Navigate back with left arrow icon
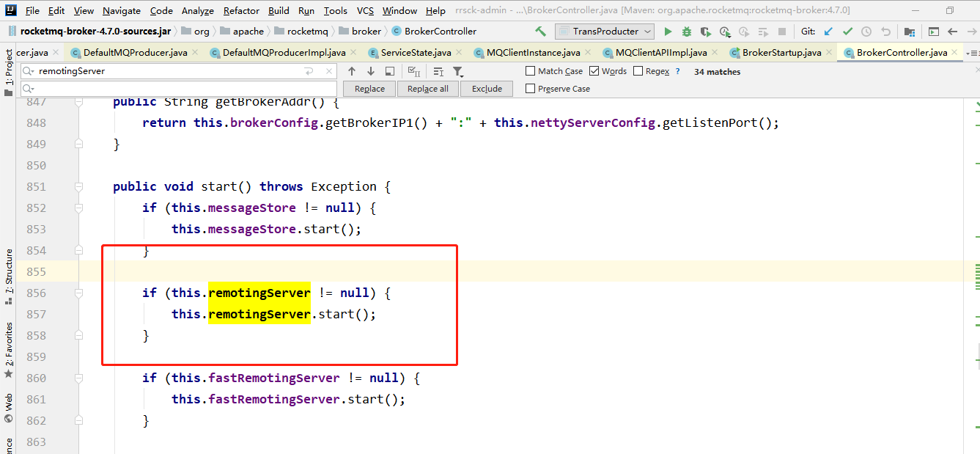The width and height of the screenshot is (980, 454). point(953,32)
